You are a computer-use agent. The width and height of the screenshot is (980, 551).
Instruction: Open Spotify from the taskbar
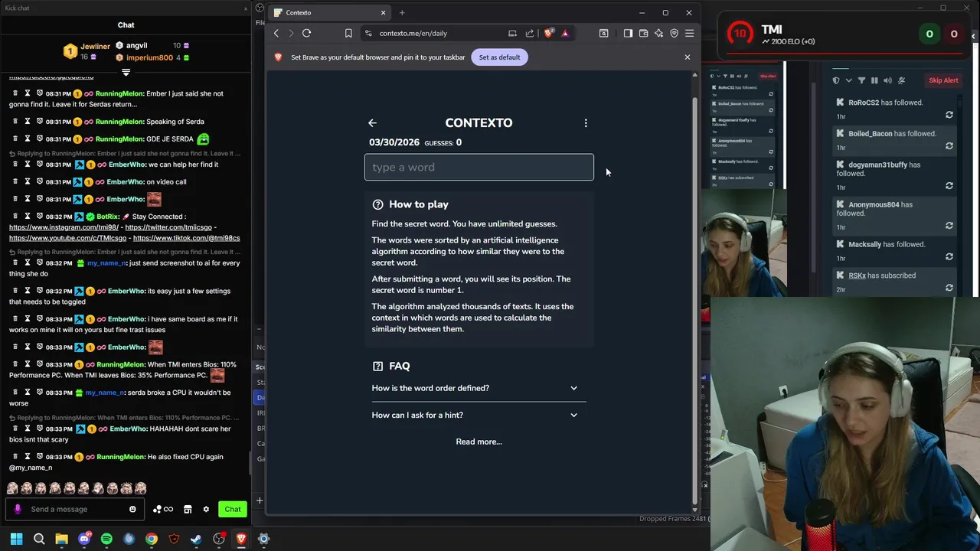(x=106, y=539)
